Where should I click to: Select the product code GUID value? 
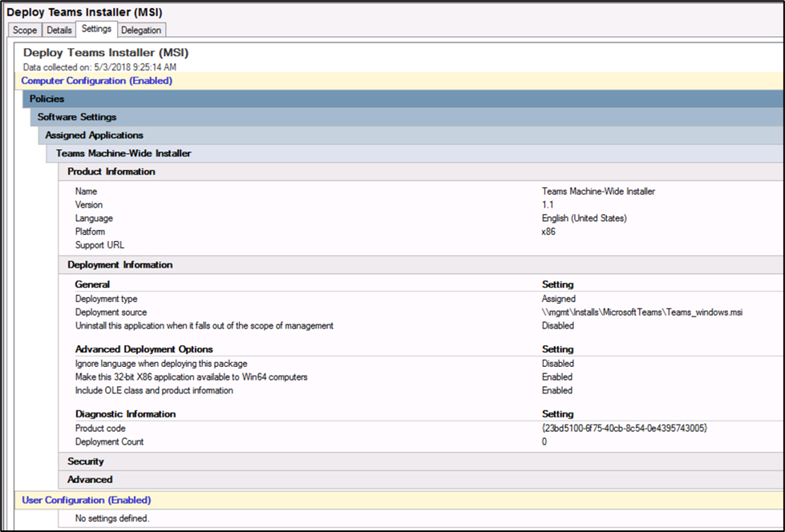625,429
